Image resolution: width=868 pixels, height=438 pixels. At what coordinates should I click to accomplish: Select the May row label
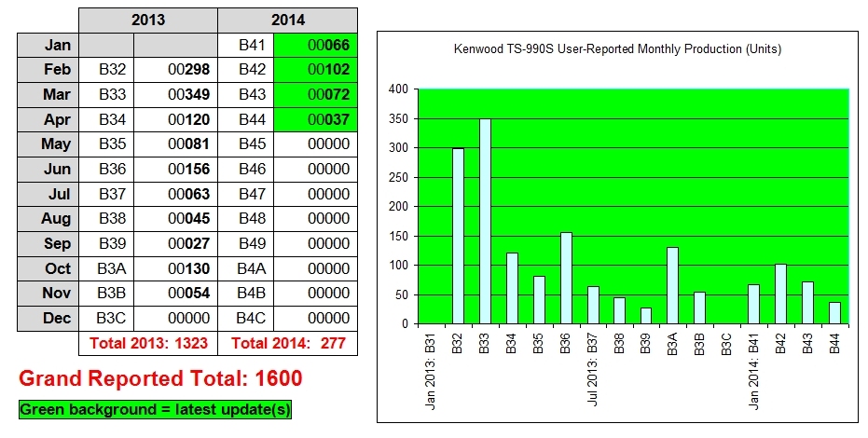pyautogui.click(x=48, y=144)
